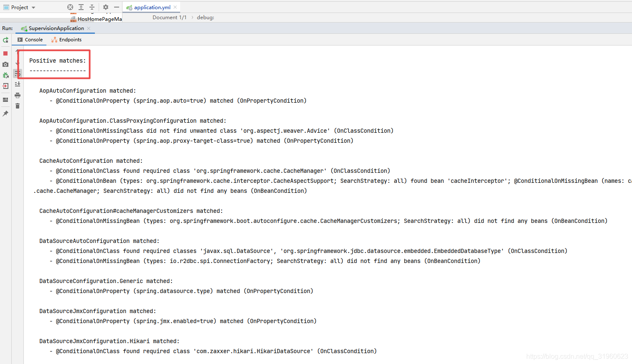Click the locate file crosshair icon in Project panel
This screenshot has height=364, width=632.
click(70, 7)
